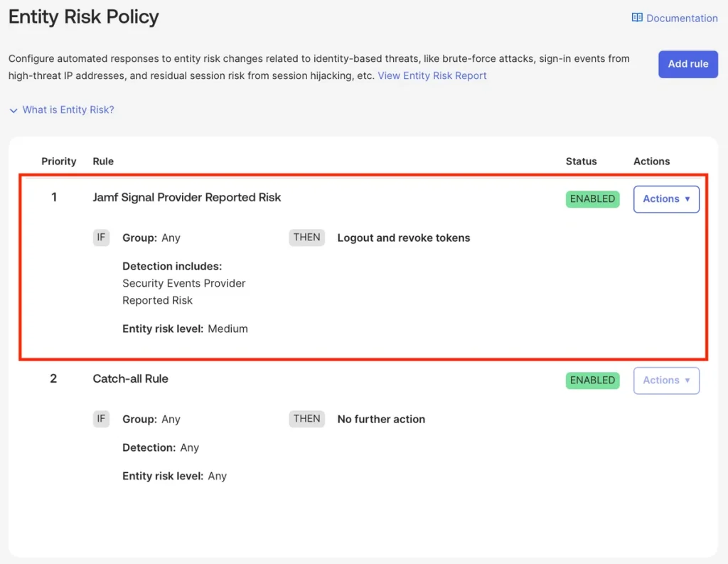Open Actions dropdown for the Catch-all Rule
Viewport: 728px width, 564px height.
tap(666, 381)
